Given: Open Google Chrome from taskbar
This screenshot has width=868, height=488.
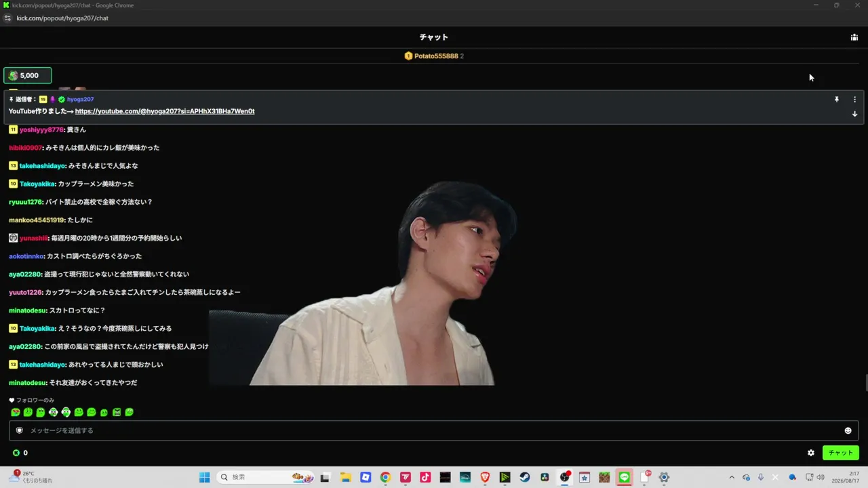Looking at the screenshot, I should (385, 477).
